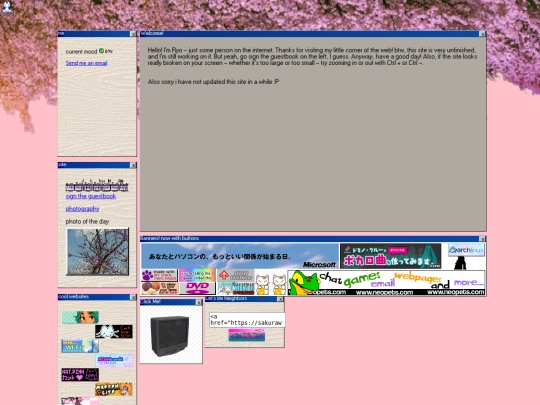Close the 'Let's be Neighbors' window
Screen dimensions: 540x405
click(x=281, y=299)
